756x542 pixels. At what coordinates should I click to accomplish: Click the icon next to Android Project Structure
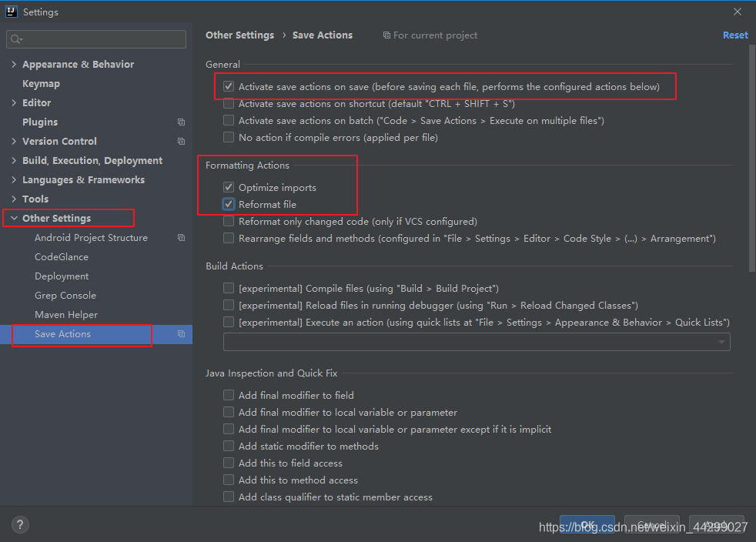(x=181, y=237)
